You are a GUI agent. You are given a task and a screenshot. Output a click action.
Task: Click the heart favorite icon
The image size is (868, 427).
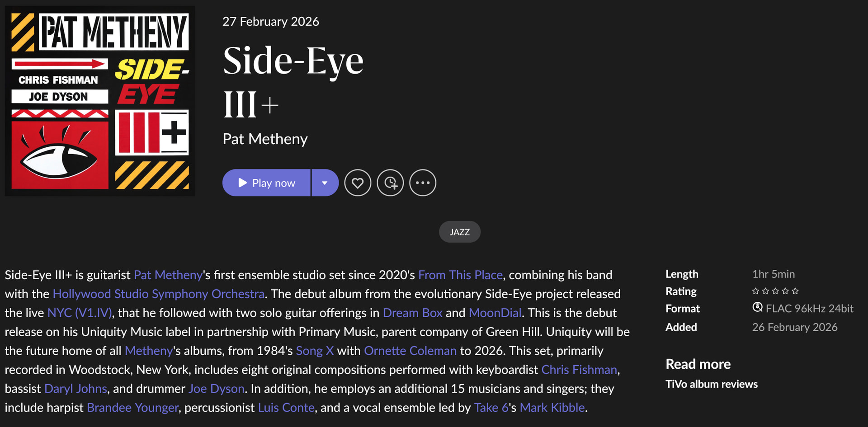[358, 183]
